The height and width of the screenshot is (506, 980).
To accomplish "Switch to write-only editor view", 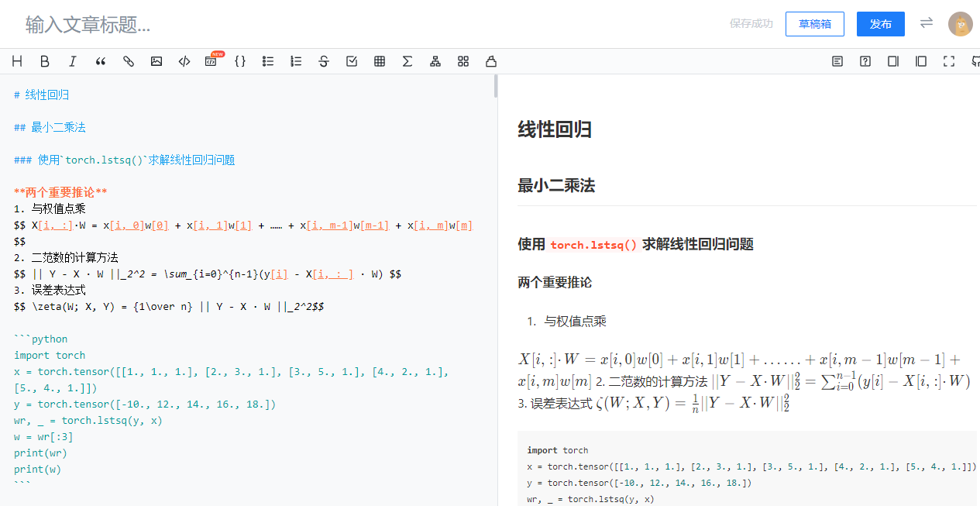I will coord(893,61).
